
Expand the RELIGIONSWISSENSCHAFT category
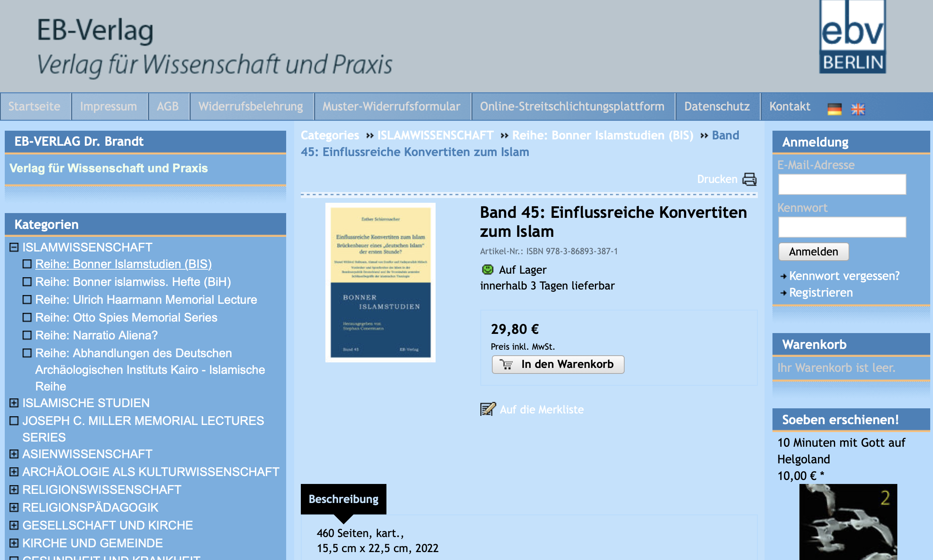(x=14, y=490)
